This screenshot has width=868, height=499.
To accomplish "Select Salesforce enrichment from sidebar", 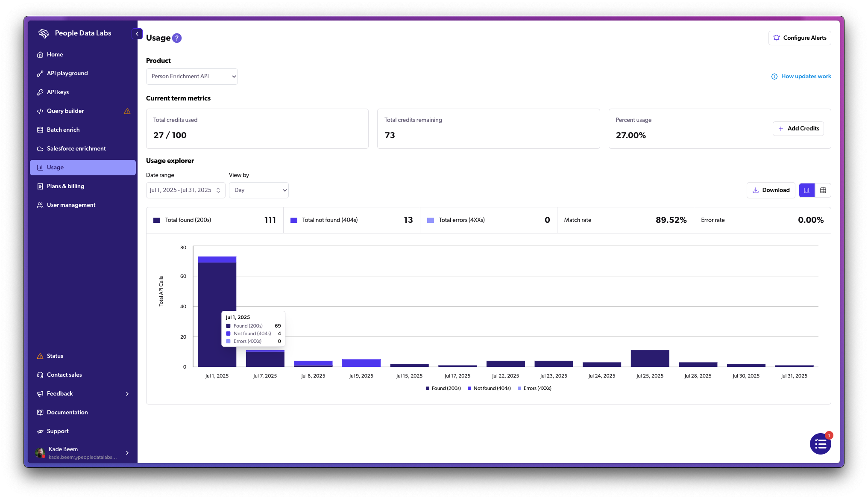I will (76, 148).
